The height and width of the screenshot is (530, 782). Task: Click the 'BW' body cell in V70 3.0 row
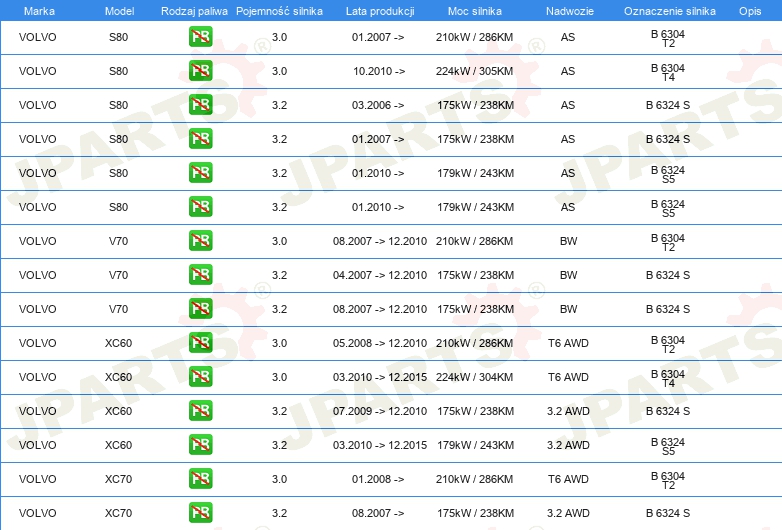coord(568,241)
